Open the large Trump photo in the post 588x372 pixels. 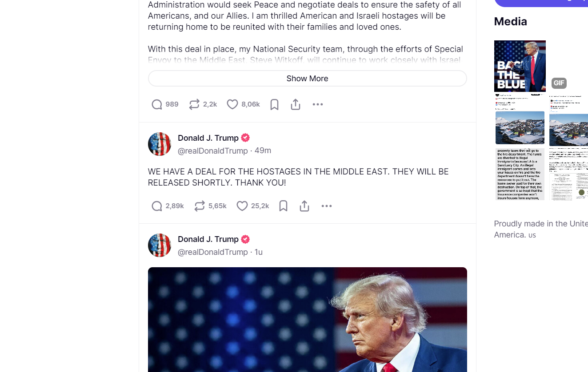[x=307, y=320]
